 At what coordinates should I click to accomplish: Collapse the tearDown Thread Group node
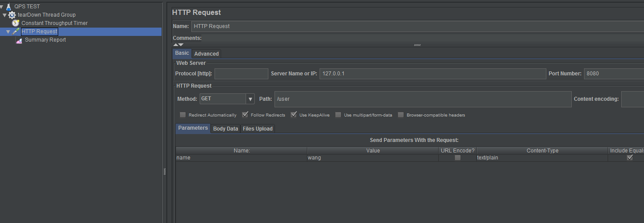point(5,15)
